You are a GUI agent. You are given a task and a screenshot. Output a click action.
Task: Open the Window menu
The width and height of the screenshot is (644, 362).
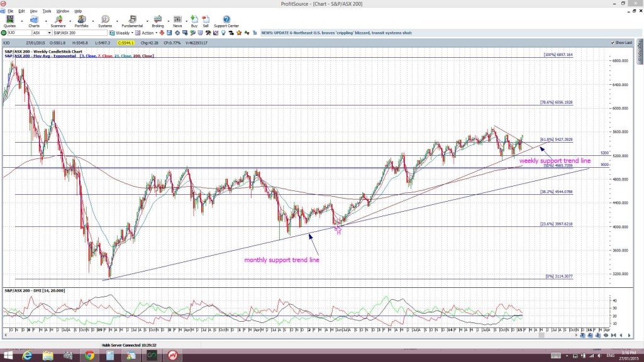pos(62,11)
